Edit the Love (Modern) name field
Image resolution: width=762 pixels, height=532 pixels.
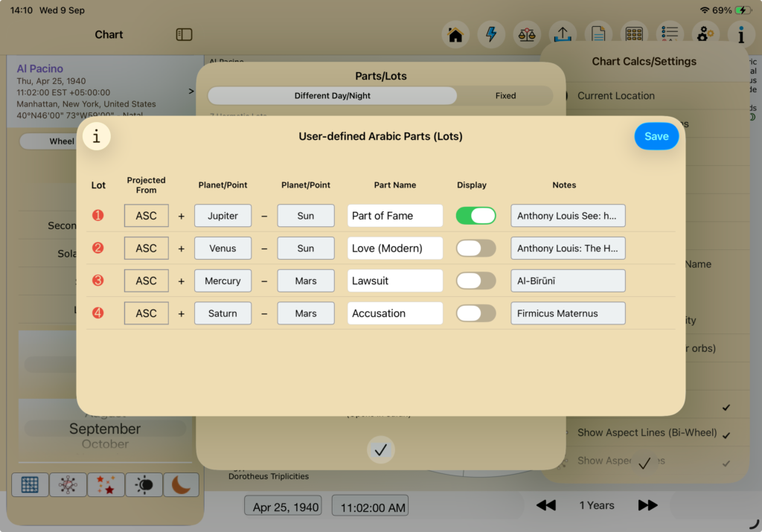point(395,249)
